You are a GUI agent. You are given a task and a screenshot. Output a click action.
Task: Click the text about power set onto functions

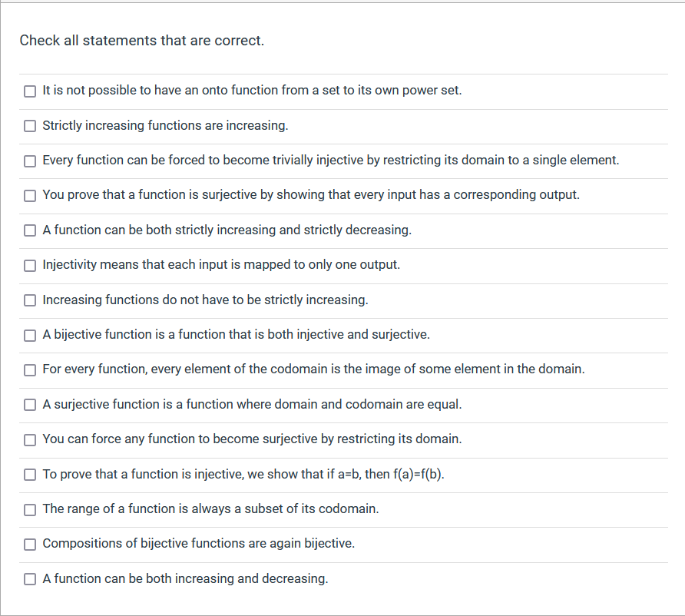pos(252,90)
